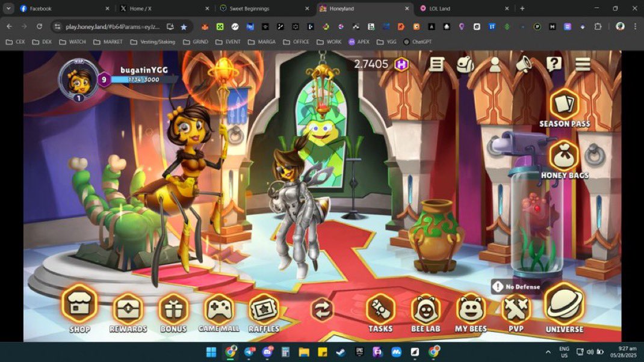Open File Explorer from the taskbar
Image resolution: width=644 pixels, height=362 pixels.
[x=304, y=352]
